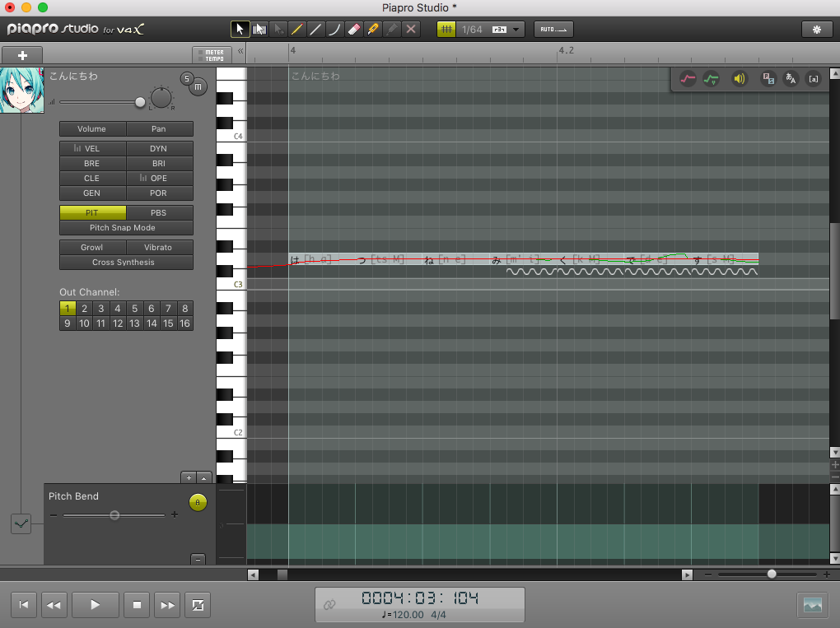Start playback with the play button
Screen dimensions: 840x628
tap(95, 605)
